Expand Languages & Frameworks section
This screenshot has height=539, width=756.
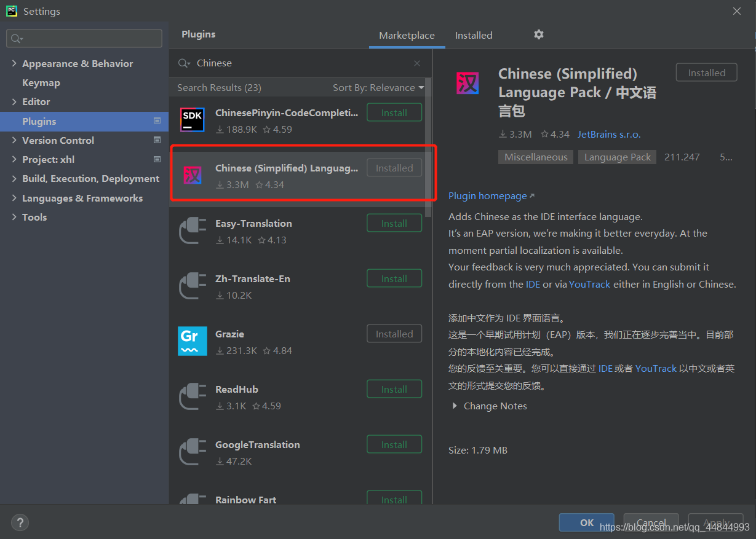(14, 198)
